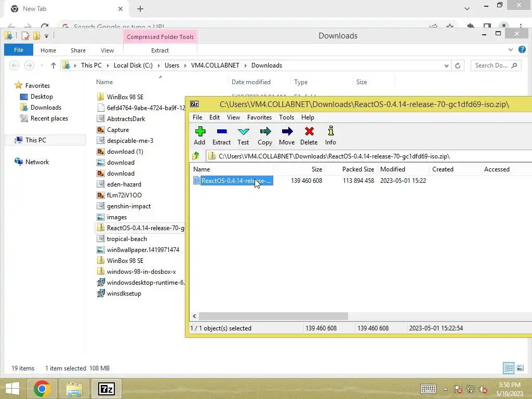532x399 pixels.
Task: Click Compressed Folder Tools tab header
Action: 160,37
